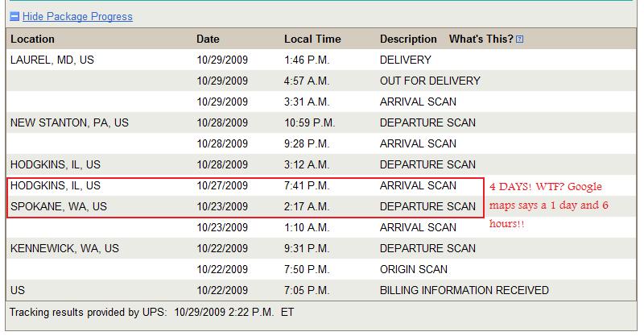Select the Location column header
Screen dimensions: 644x336
click(x=32, y=39)
